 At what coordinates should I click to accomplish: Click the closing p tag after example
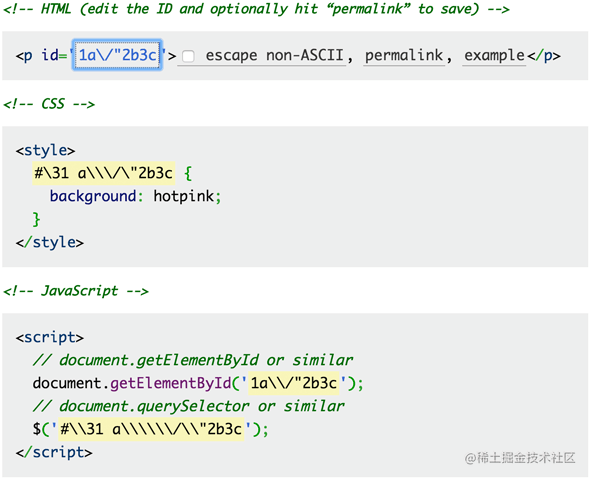click(x=544, y=56)
